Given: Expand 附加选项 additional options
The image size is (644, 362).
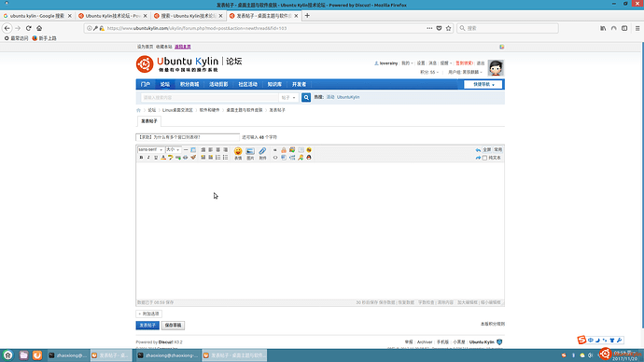Looking at the screenshot, I should (x=148, y=313).
